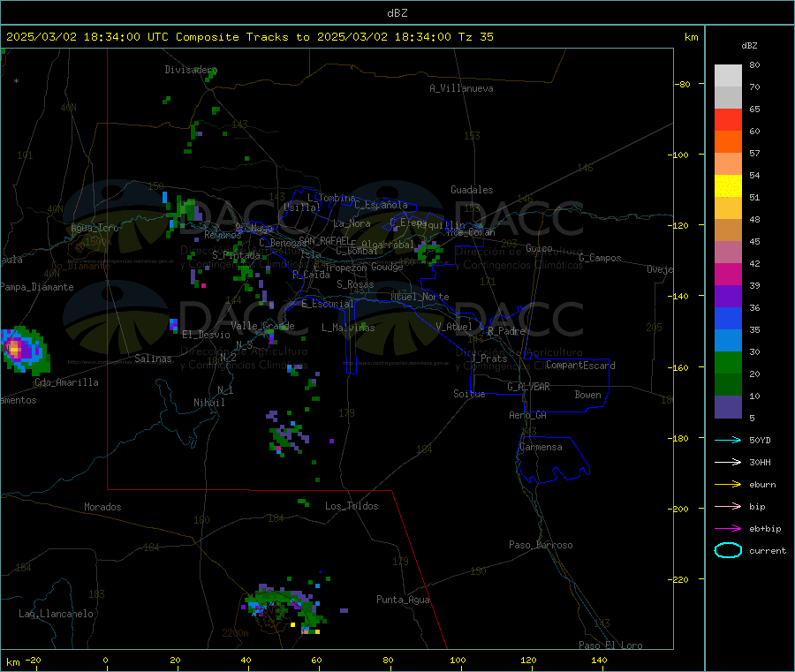
Task: Click the -120 km vertical axis tick
Action: coord(681,225)
